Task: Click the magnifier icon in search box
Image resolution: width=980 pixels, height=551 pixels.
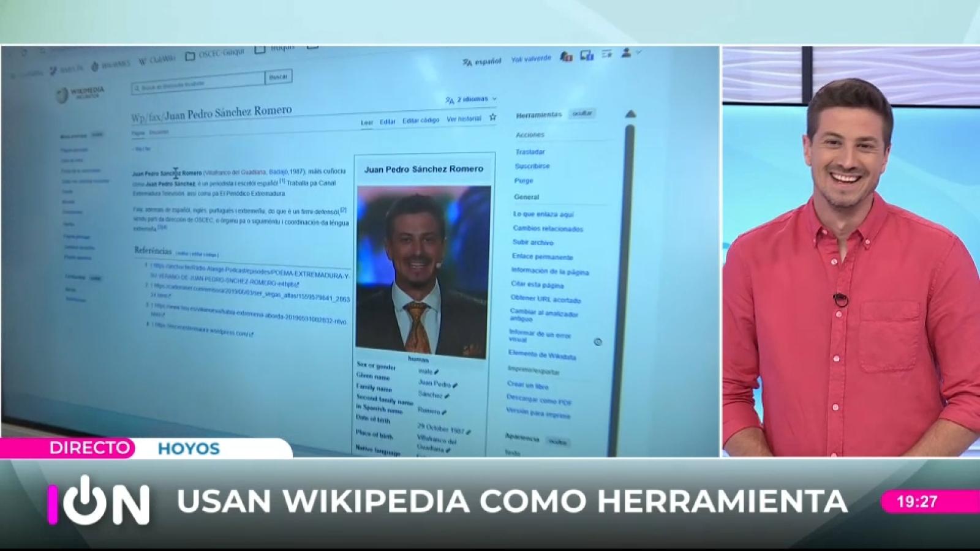Action: click(137, 89)
